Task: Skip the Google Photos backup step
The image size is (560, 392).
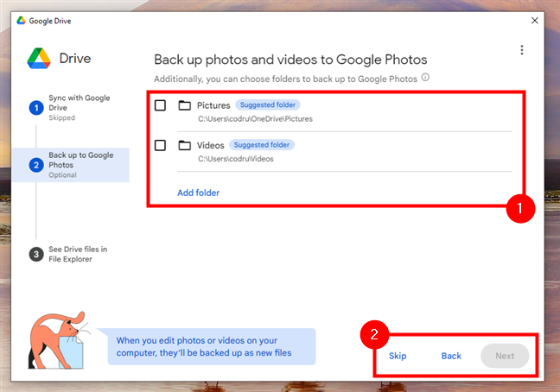Action: [x=398, y=356]
